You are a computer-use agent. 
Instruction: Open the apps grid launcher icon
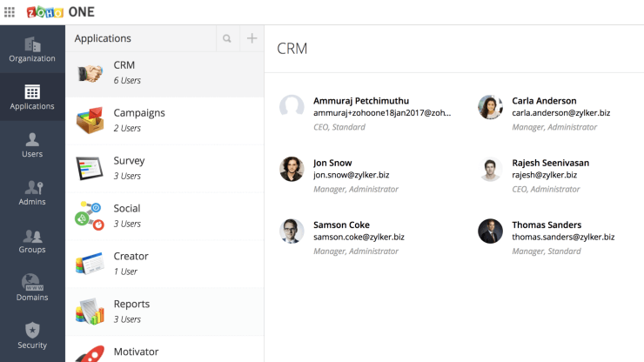[10, 12]
